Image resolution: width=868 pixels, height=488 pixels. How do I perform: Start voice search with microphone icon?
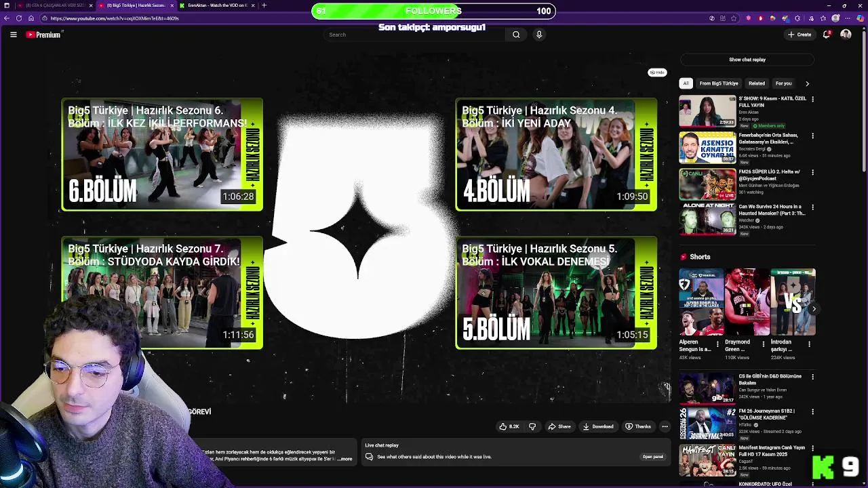pos(539,35)
